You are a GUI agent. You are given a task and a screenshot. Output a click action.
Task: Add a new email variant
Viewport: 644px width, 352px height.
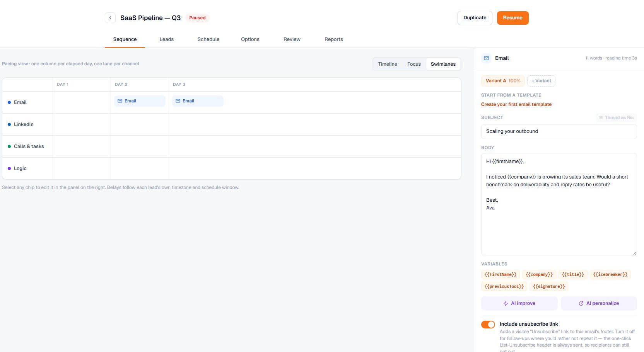pyautogui.click(x=541, y=81)
